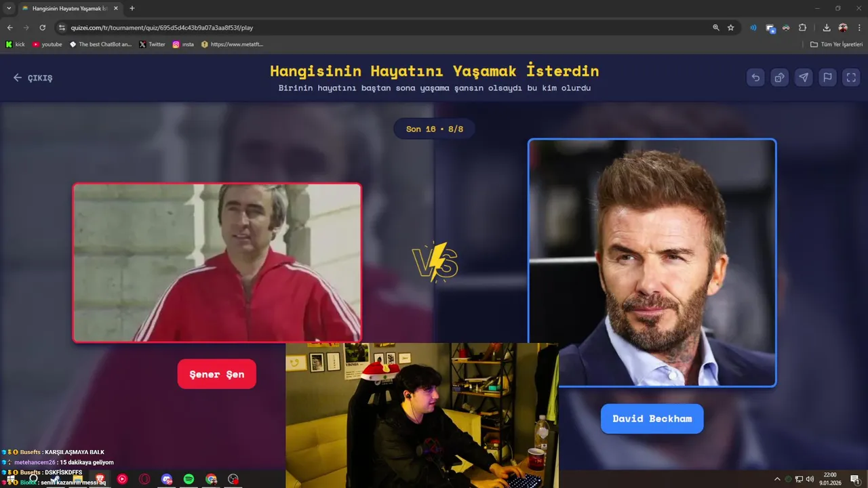Click the picture-in-picture extension with blue star badge
Screen dimensions: 868x488
pos(770,28)
